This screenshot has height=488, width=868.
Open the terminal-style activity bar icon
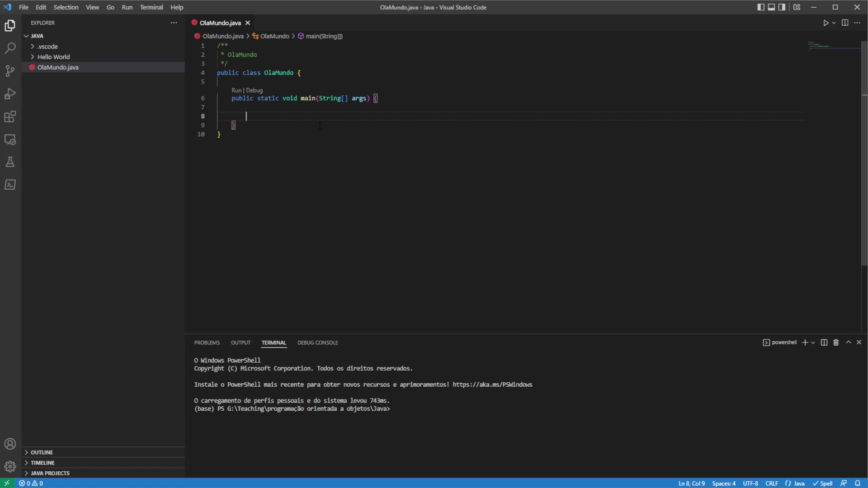[x=10, y=185]
